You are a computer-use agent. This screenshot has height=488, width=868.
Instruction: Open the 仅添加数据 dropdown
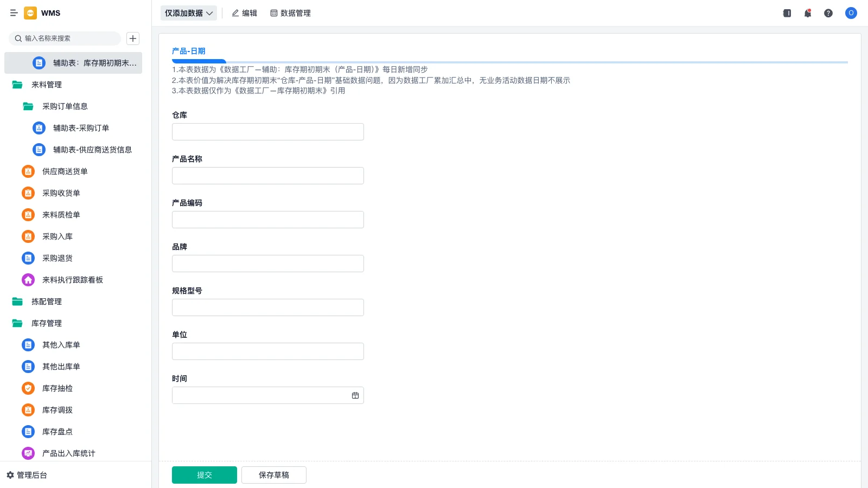[188, 13]
